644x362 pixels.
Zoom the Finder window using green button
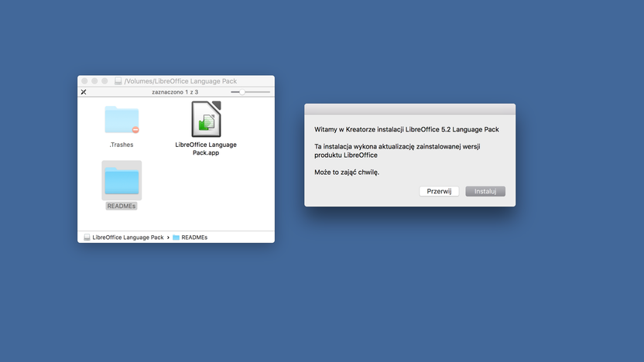(x=104, y=81)
